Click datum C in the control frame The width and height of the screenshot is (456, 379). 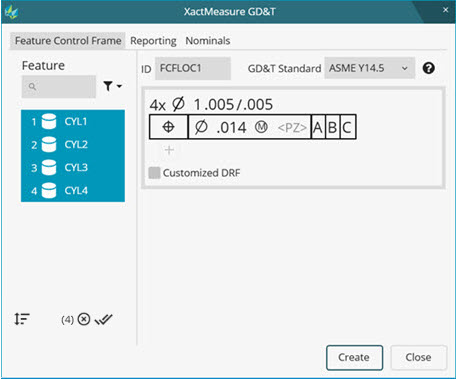(347, 127)
